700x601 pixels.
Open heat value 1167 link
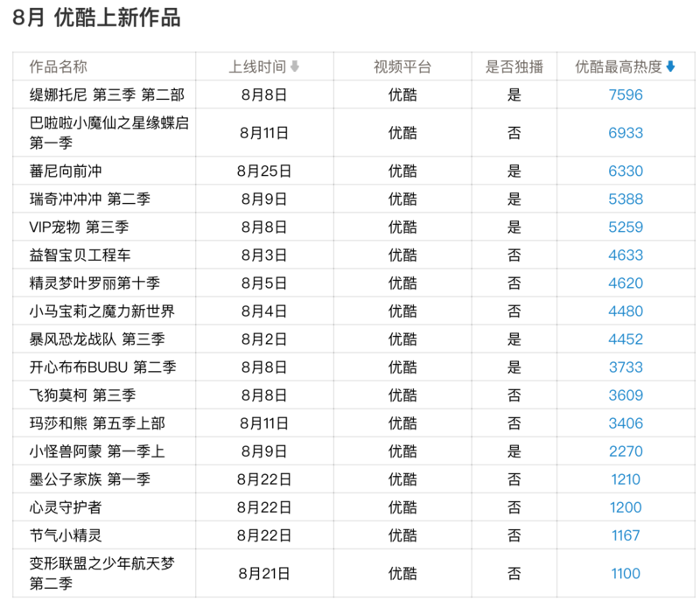[x=626, y=535]
